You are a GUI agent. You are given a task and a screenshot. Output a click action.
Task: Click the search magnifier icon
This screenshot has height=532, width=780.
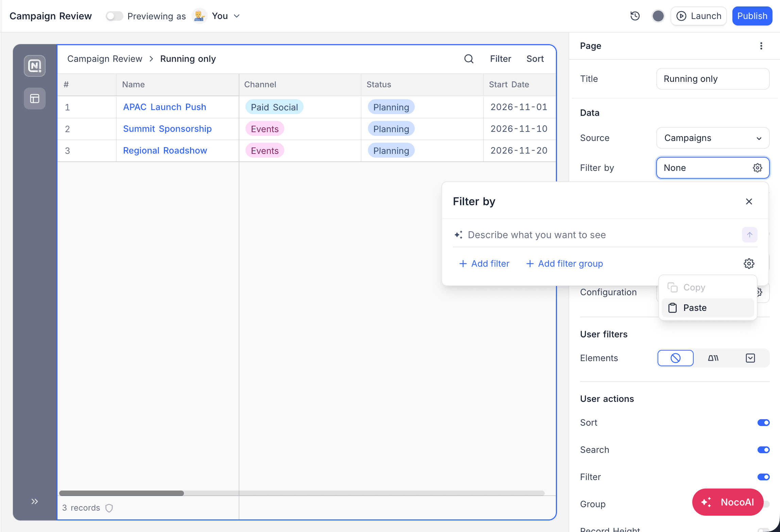tap(469, 59)
